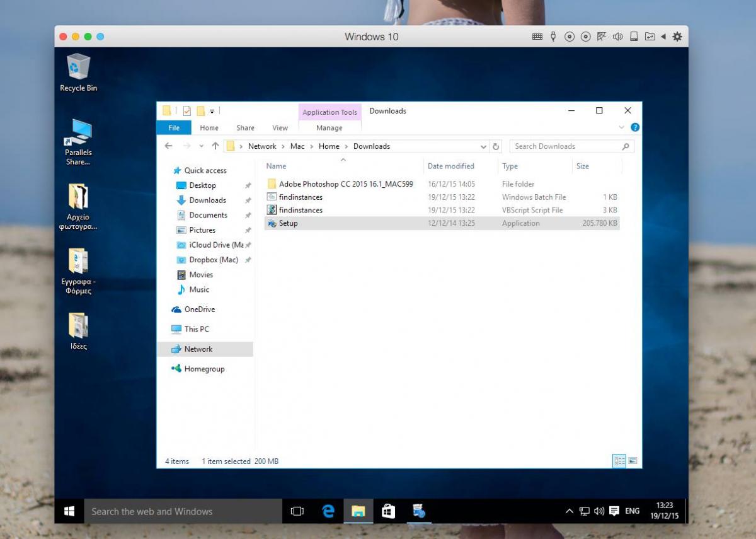The image size is (756, 539).
Task: Switch to Details view in status bar
Action: click(619, 461)
